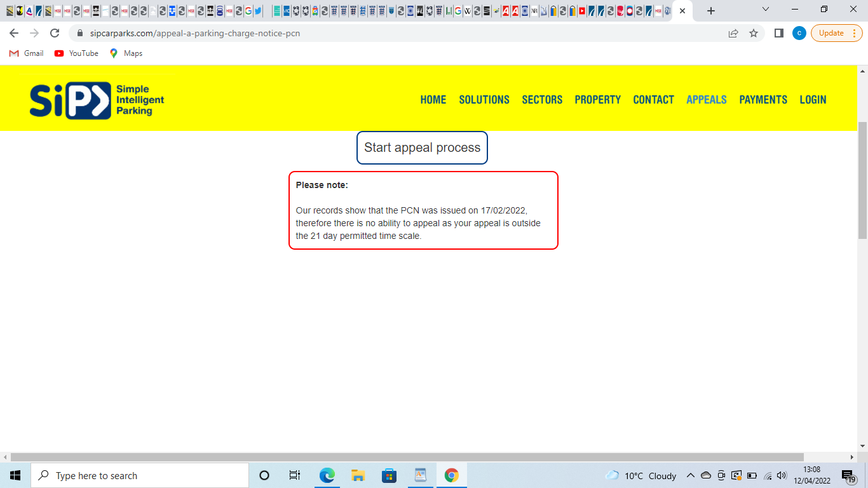This screenshot has height=488, width=868.
Task: Expand the tab search chevron
Action: [x=765, y=10]
